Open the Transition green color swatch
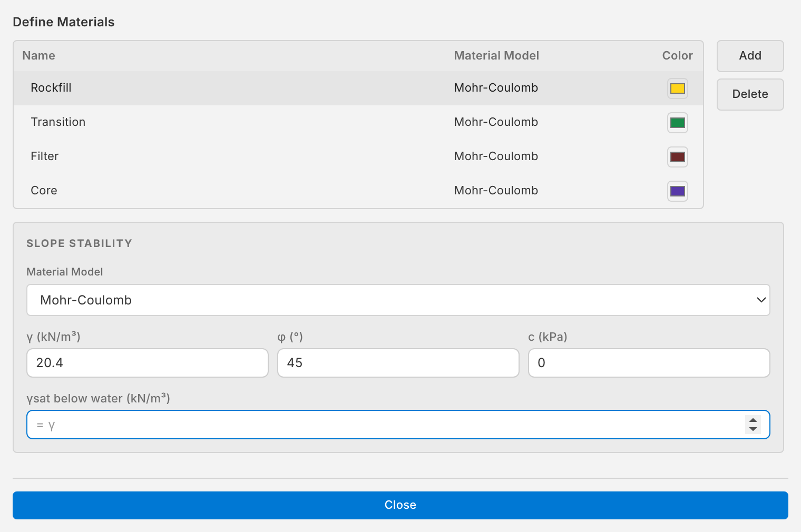This screenshot has width=801, height=532. (x=677, y=123)
